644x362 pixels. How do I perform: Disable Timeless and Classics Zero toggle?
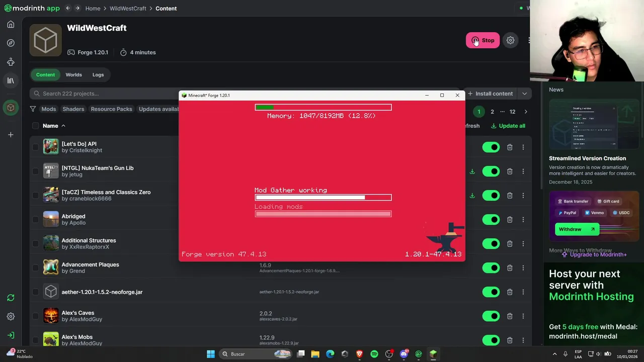point(491,196)
